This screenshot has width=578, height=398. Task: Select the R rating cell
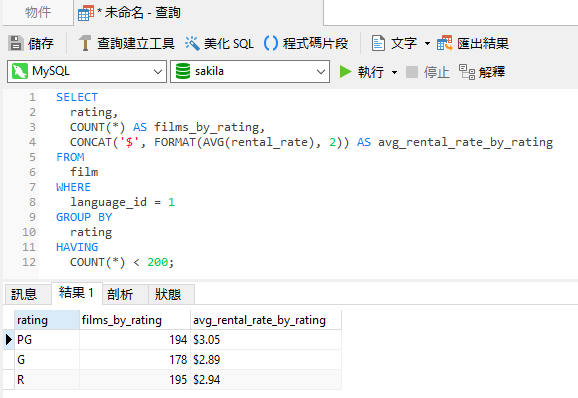pos(47,379)
